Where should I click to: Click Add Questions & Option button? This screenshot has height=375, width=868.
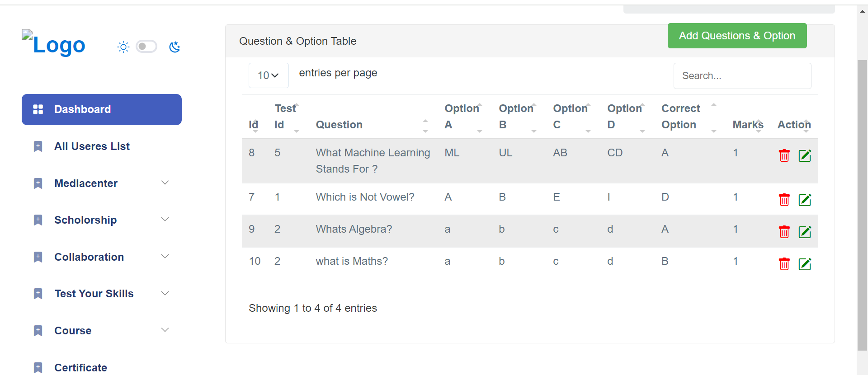[737, 36]
